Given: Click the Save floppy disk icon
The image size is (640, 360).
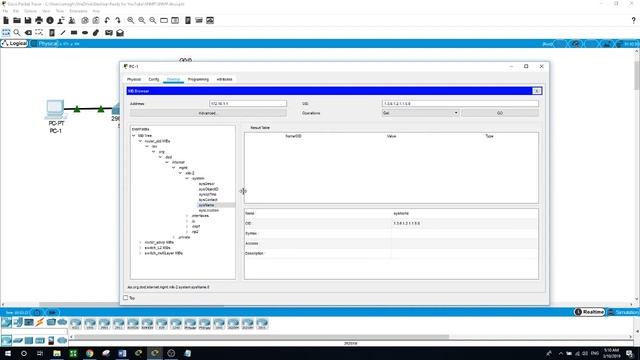Looking at the screenshot, I should (28, 20).
